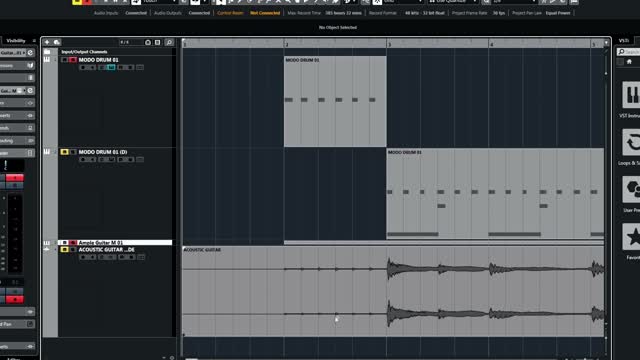Click bar 4 on timeline ruler
The image size is (640, 360).
click(x=491, y=44)
